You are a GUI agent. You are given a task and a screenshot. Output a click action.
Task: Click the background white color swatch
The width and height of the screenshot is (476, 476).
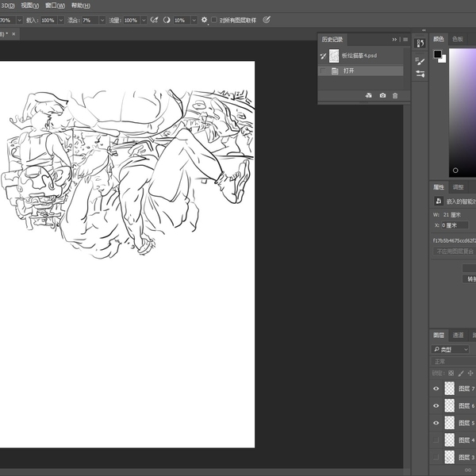443,59
